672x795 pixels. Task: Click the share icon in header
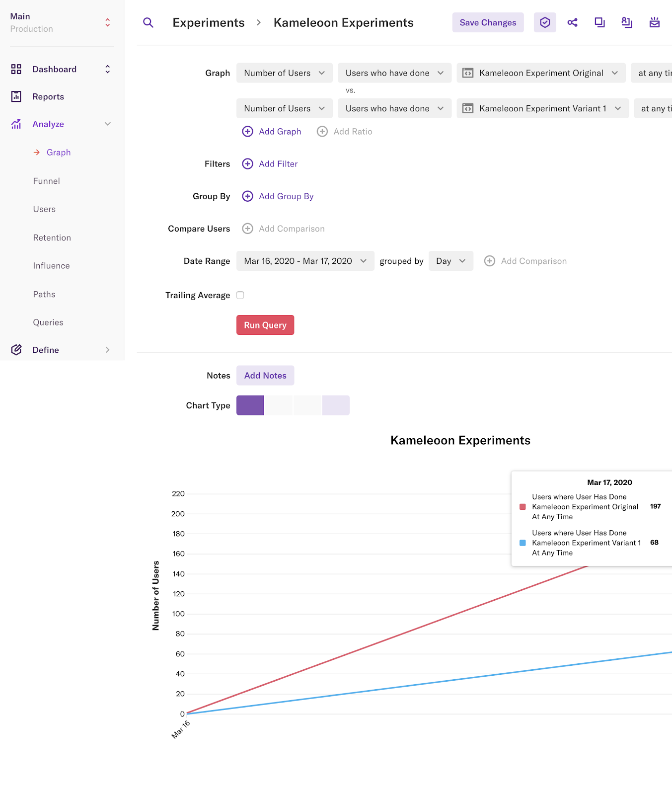(572, 23)
